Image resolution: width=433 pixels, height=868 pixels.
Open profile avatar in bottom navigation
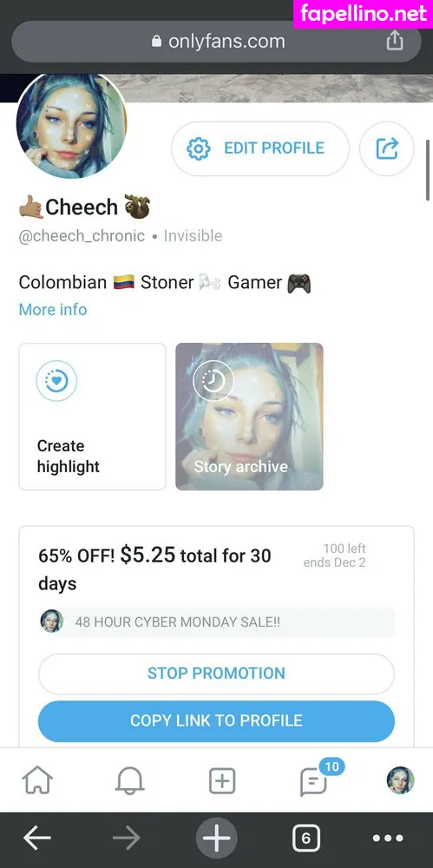pos(400,780)
